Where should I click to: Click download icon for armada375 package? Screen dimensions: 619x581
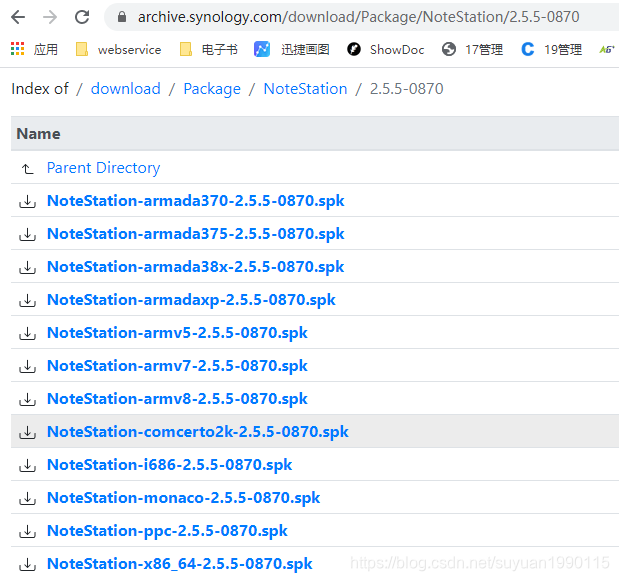pos(27,234)
